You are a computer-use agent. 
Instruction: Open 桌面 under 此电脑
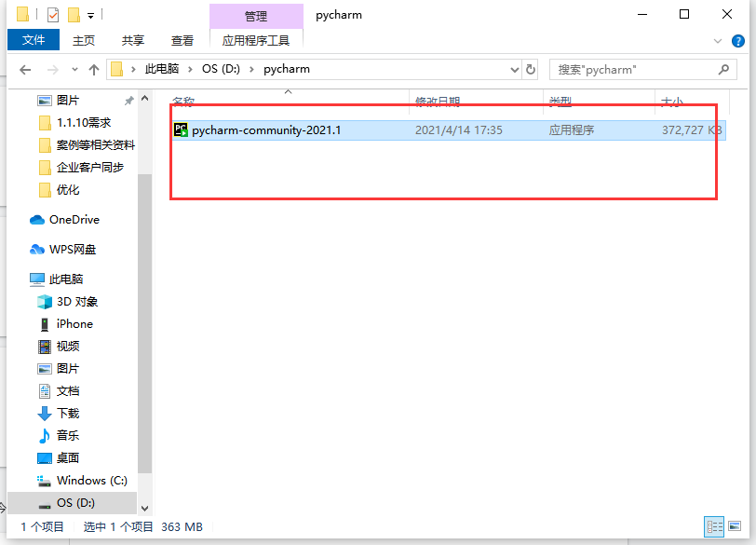coord(67,457)
